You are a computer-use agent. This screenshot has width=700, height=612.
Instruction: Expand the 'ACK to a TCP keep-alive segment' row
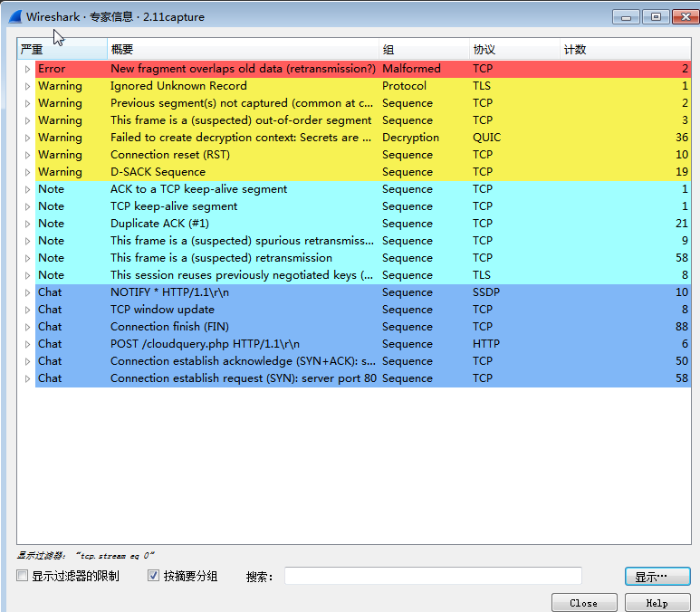tap(27, 189)
